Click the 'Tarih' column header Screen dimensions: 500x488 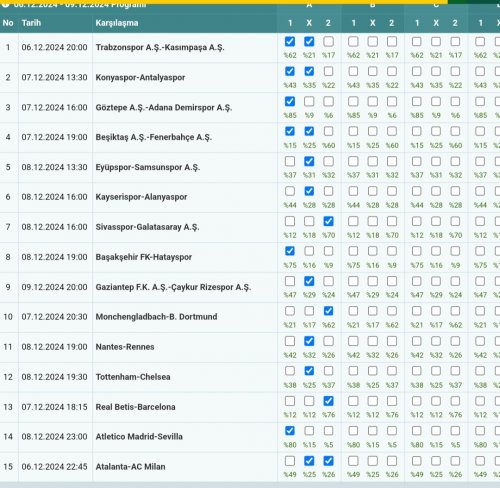pos(31,23)
